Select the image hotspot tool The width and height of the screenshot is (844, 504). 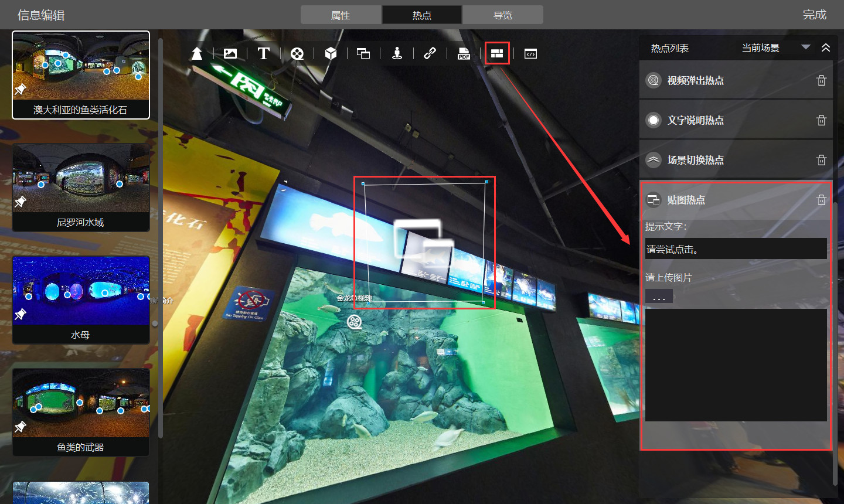click(x=230, y=54)
